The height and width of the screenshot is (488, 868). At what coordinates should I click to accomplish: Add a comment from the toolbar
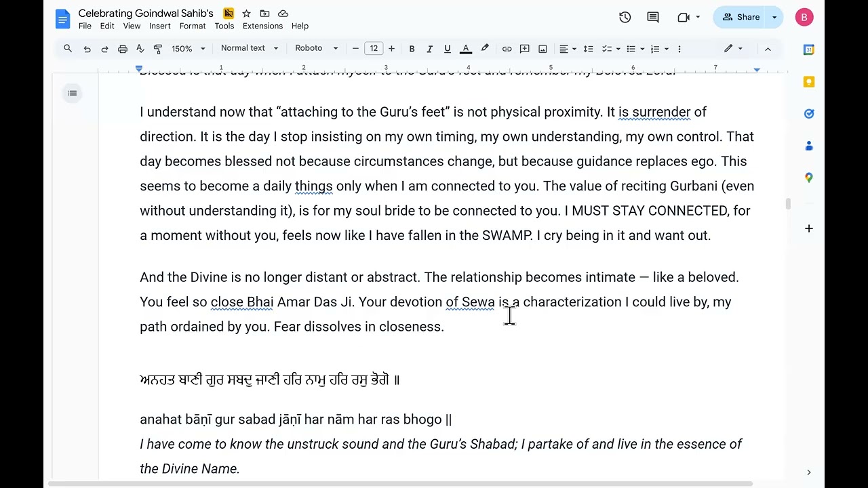pos(525,49)
